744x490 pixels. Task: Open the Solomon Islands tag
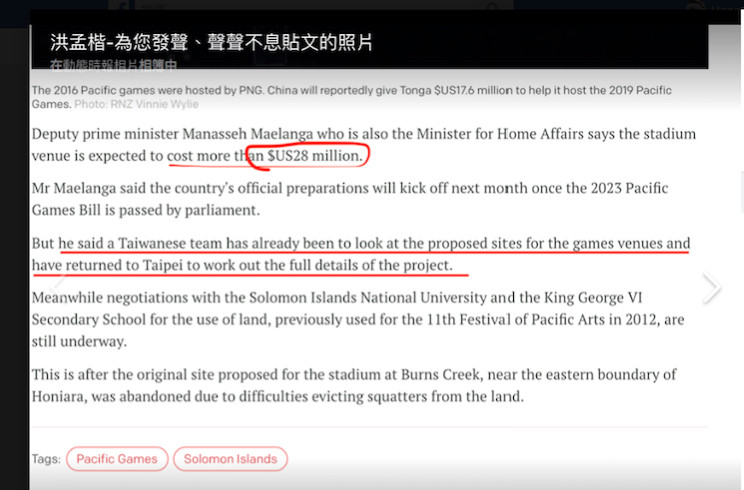pyautogui.click(x=230, y=459)
